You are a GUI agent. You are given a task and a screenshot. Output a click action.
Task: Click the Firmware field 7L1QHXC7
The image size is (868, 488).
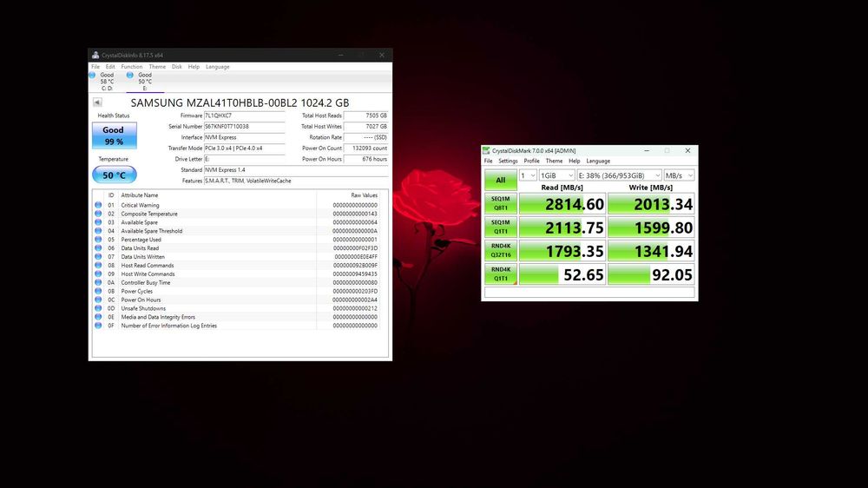[244, 115]
